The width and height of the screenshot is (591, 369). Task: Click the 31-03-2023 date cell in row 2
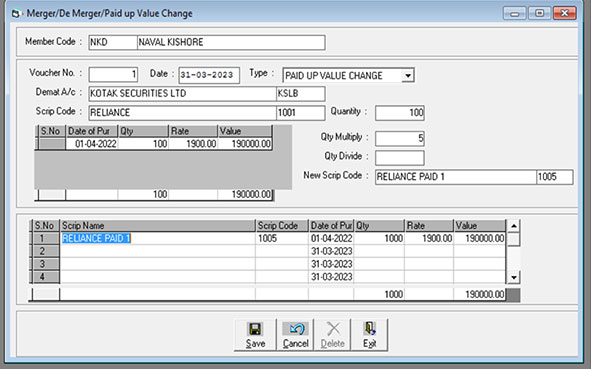[x=331, y=251]
